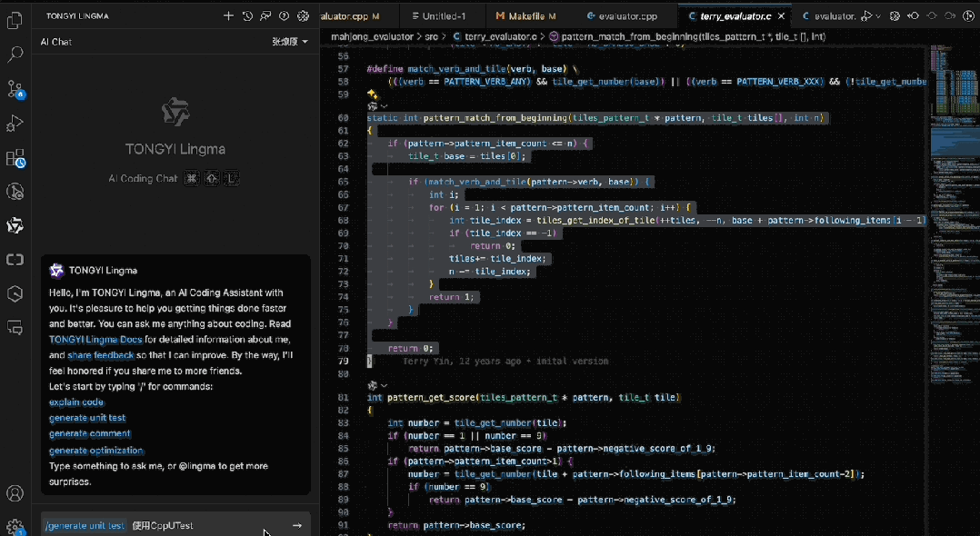Screen dimensions: 980x536
Task: Click the Lingma sparkle icon above line 60
Action: click(x=373, y=94)
